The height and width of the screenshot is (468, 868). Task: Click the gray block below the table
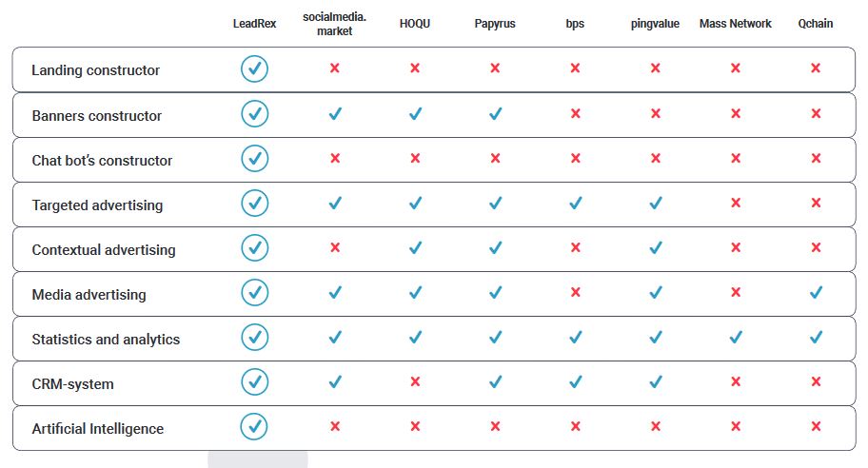coord(258,459)
